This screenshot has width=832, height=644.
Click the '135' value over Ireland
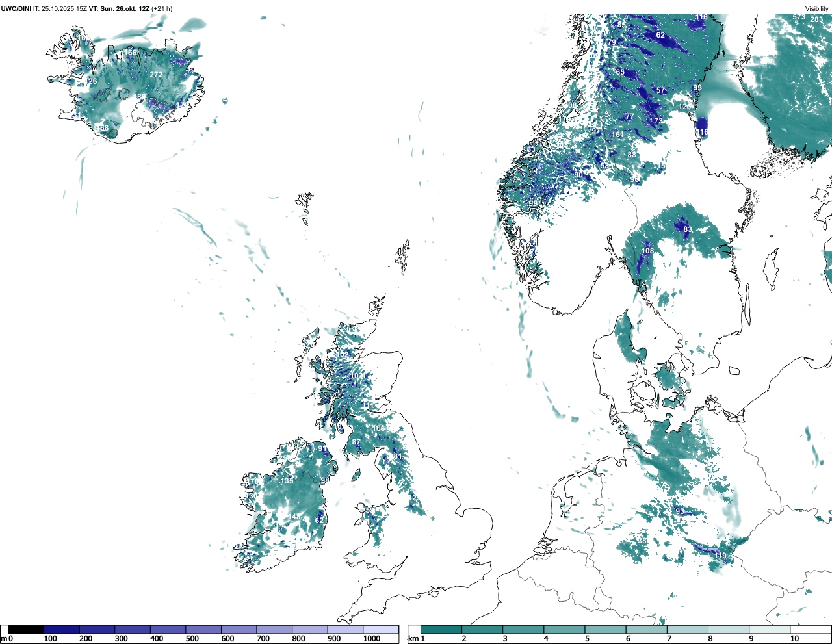point(287,481)
